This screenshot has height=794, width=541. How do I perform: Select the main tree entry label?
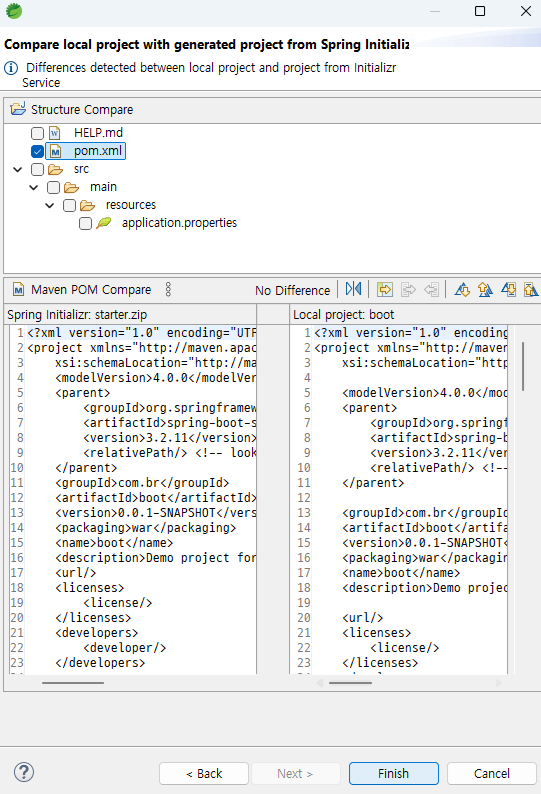point(103,187)
